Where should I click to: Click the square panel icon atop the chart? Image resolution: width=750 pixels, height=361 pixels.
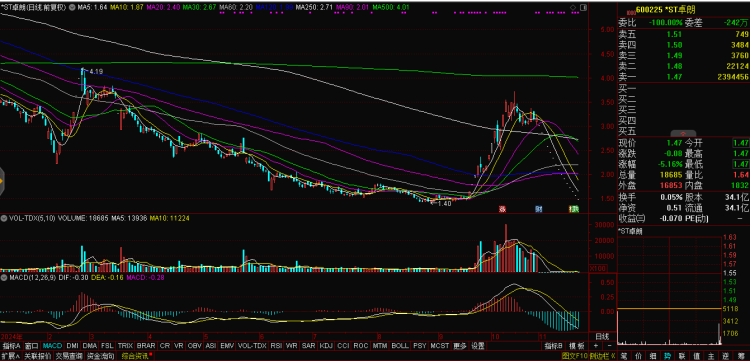(x=583, y=8)
